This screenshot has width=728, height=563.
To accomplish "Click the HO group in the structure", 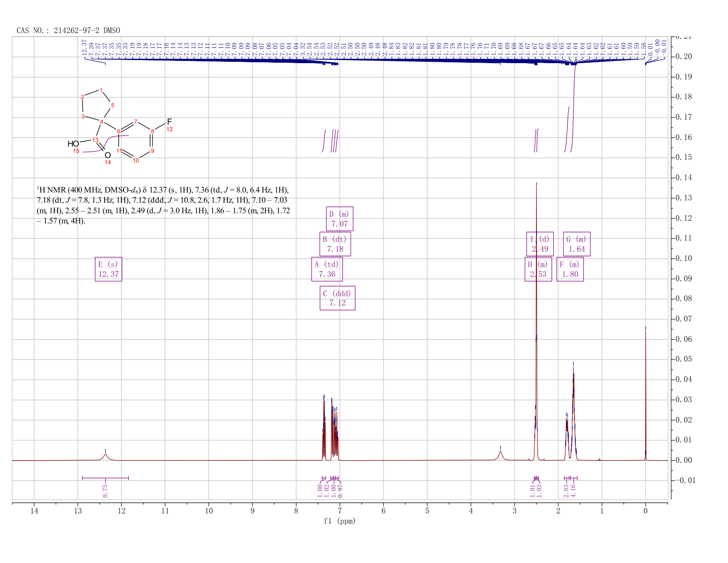I will tap(73, 144).
